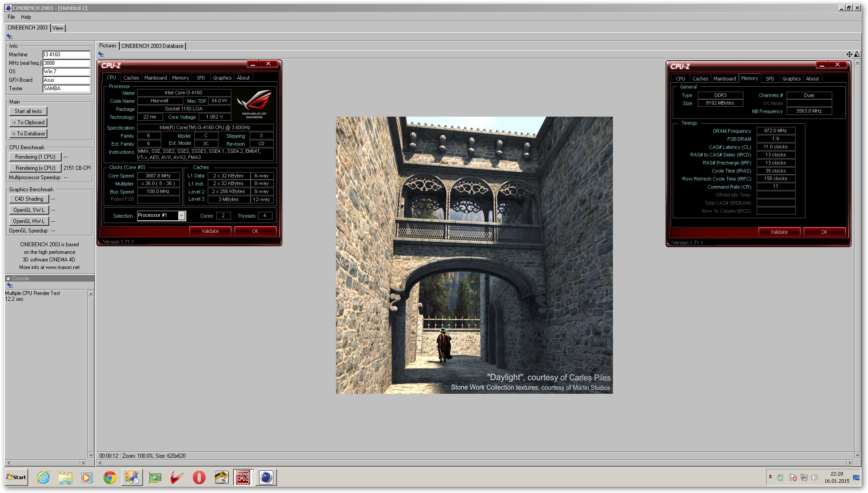Click Validate in left CPU-Z window
This screenshot has height=493, width=868.
pyautogui.click(x=210, y=231)
